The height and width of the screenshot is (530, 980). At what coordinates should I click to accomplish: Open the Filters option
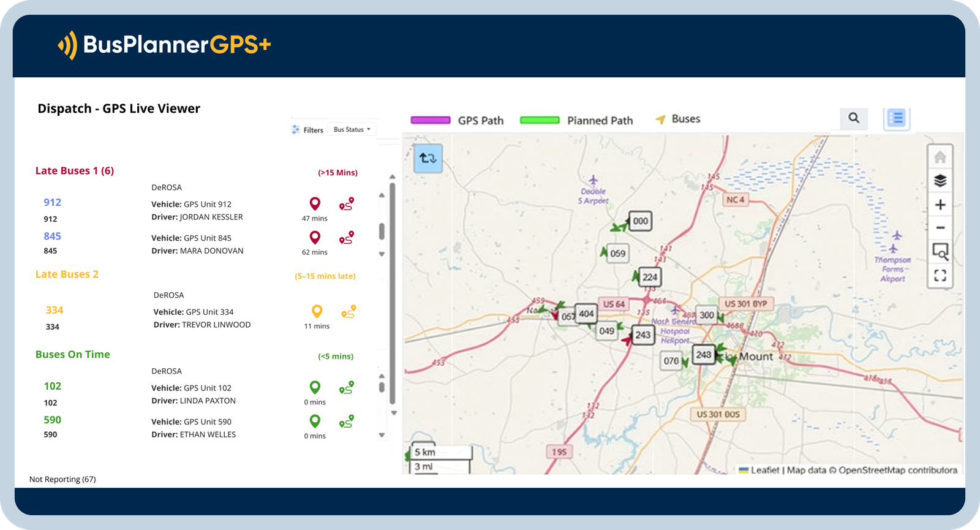pos(307,130)
